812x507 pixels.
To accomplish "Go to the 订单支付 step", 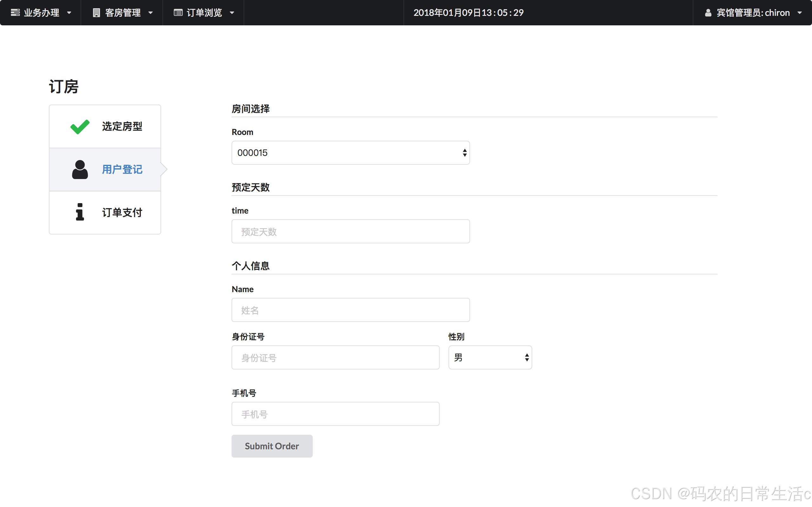I will click(x=122, y=212).
